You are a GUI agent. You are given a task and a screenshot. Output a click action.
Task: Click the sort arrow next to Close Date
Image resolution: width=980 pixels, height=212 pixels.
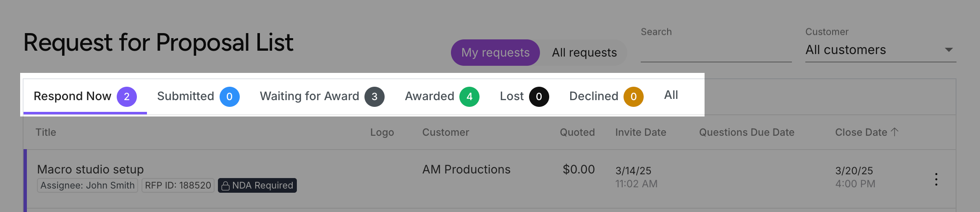pos(895,132)
